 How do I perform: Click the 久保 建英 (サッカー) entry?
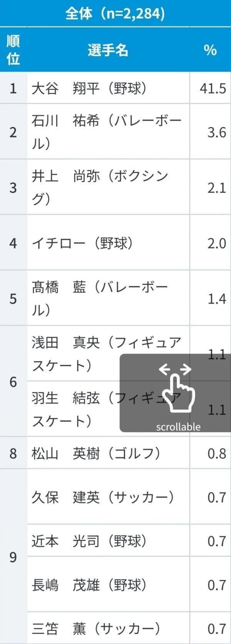[103, 497]
